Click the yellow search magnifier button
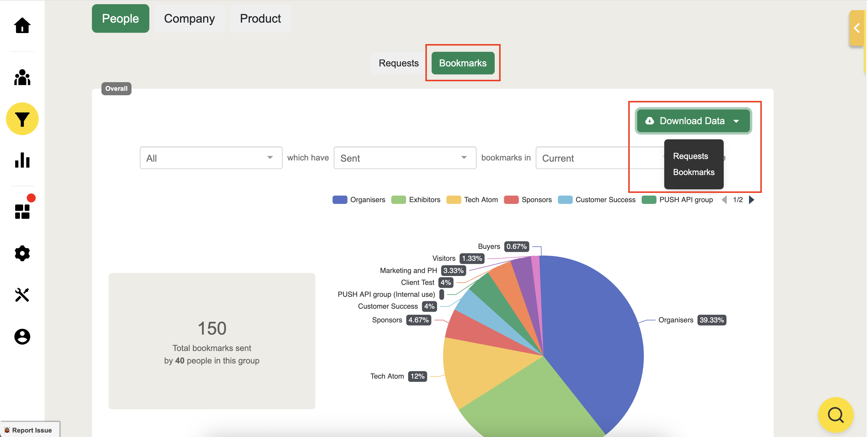 [x=835, y=415]
